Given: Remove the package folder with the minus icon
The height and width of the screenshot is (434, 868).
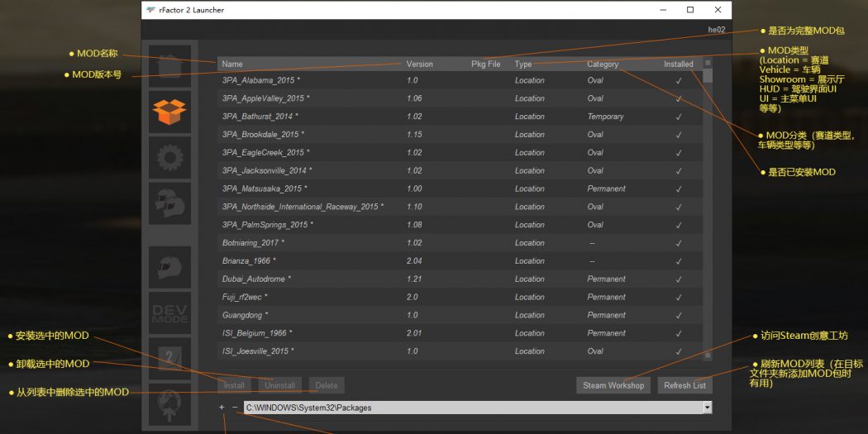Looking at the screenshot, I should (235, 408).
